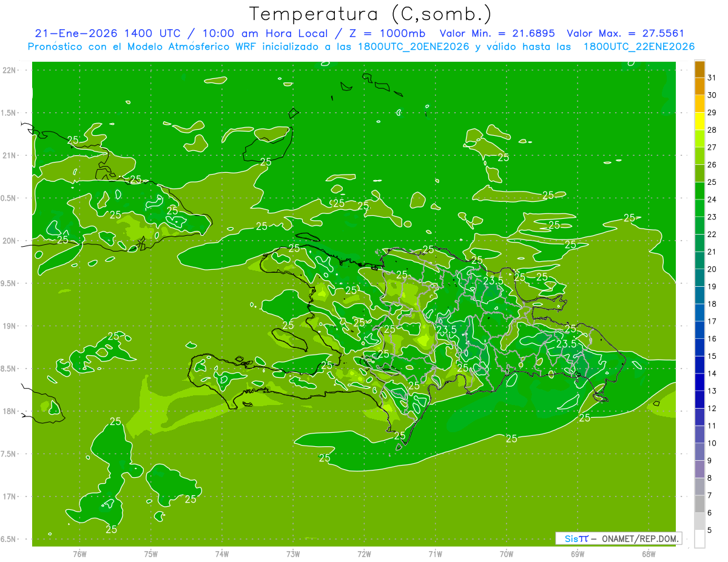Click the "75W" longitude axis label
The height and width of the screenshot is (562, 728).
[x=151, y=554]
